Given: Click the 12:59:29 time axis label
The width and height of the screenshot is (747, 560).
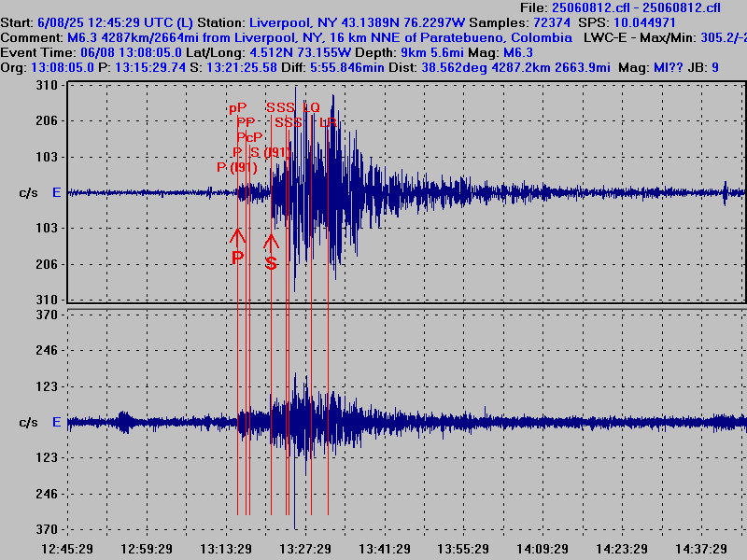Looking at the screenshot, I should pos(147,549).
